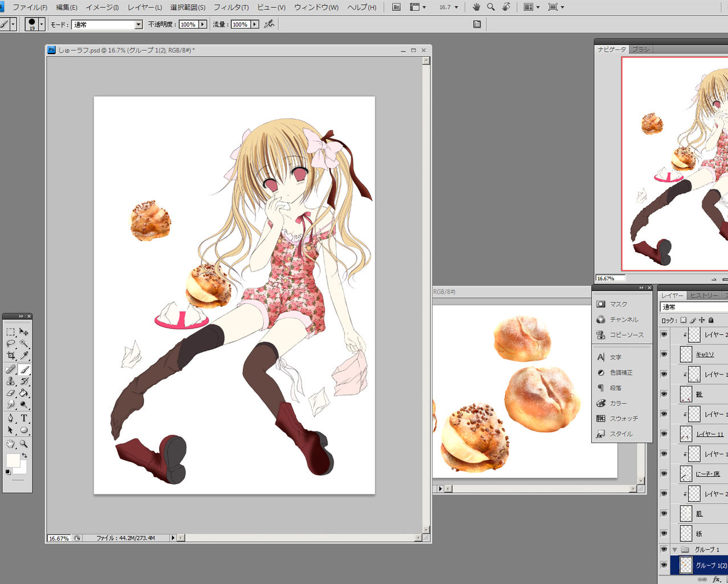Toggle lock position in Layers panel
728x584 pixels.
[702, 321]
